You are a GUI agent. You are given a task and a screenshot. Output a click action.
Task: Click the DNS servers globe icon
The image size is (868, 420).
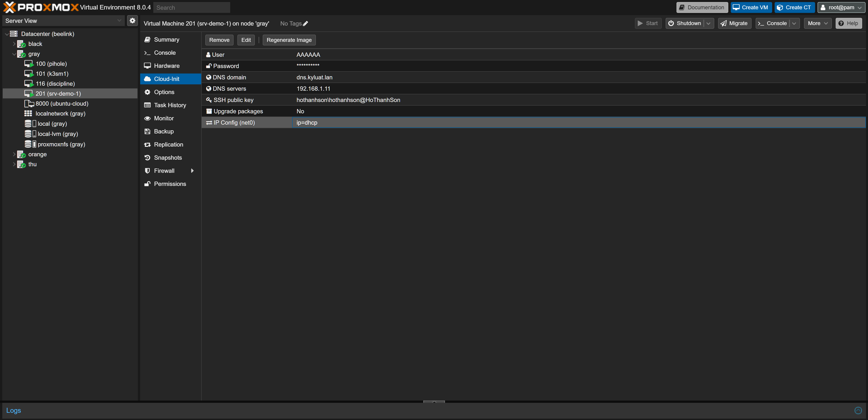tap(208, 89)
